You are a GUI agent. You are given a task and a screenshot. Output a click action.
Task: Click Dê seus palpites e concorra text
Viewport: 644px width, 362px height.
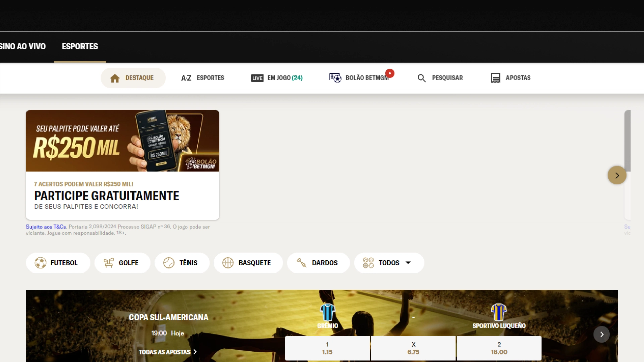[86, 207]
